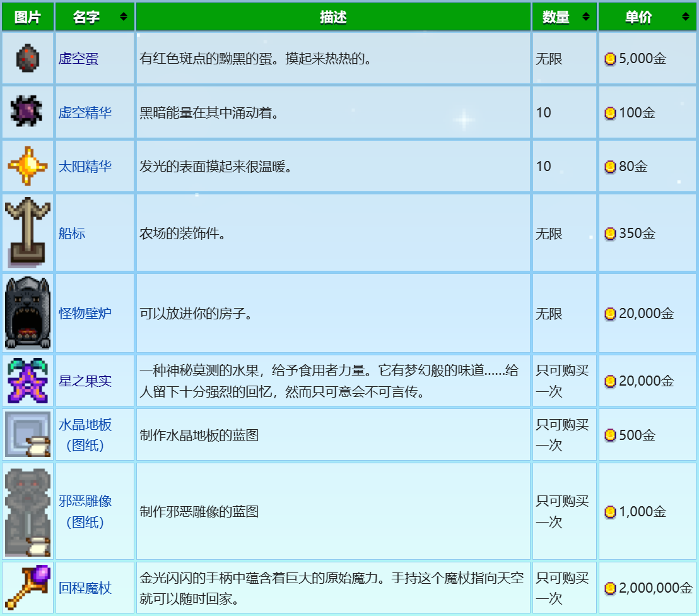
Task: Sort table by 数量 column arrows
Action: (586, 17)
